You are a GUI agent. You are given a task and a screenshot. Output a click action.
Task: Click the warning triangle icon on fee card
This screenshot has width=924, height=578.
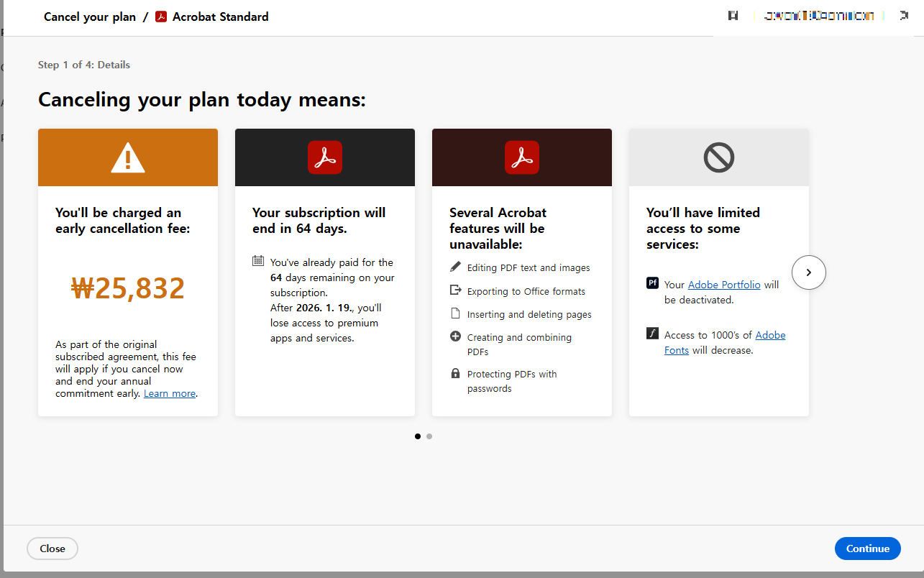click(128, 157)
